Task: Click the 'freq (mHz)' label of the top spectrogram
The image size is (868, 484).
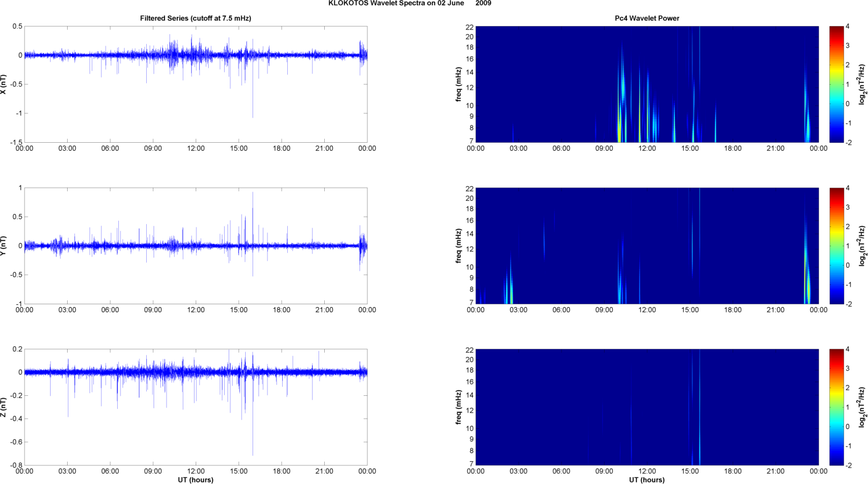Action: [458, 84]
